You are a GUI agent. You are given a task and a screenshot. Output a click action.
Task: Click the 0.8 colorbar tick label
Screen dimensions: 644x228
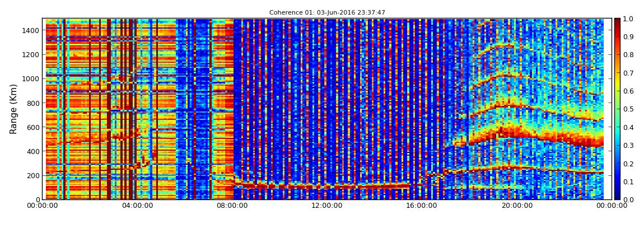point(628,55)
